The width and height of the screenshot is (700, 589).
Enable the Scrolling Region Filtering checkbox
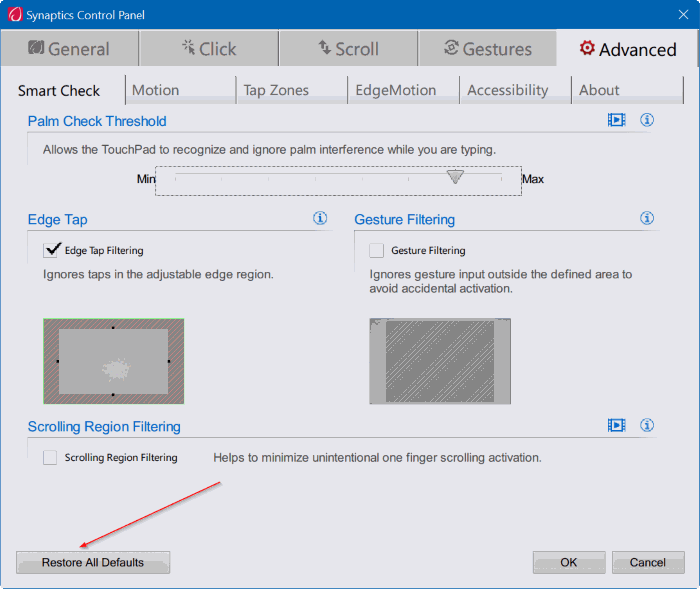click(50, 458)
